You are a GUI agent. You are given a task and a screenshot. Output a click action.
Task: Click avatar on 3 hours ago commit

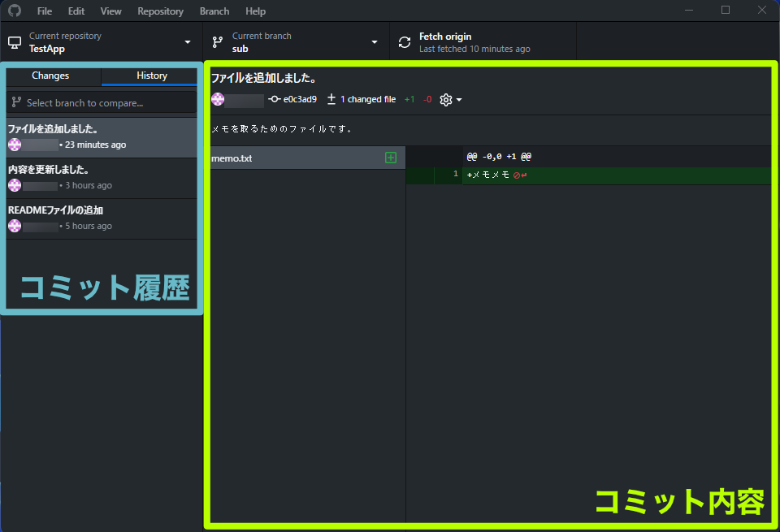[15, 185]
